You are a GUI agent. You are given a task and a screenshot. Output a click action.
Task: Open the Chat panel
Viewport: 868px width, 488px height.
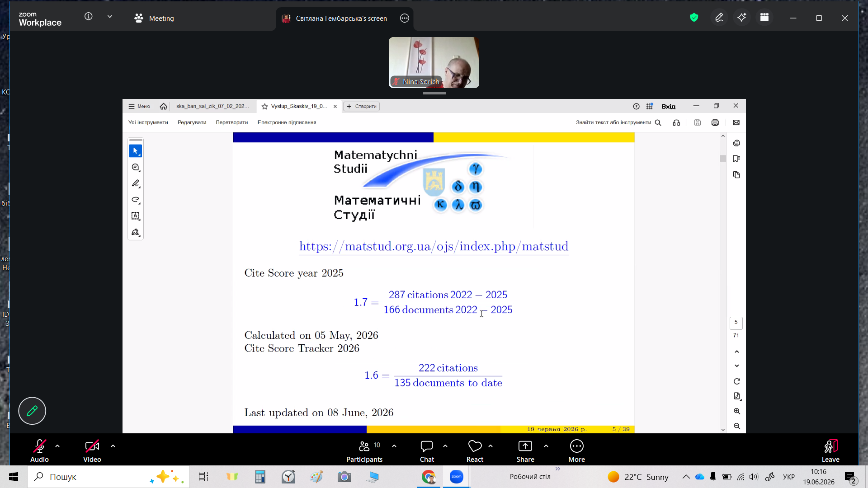427,450
